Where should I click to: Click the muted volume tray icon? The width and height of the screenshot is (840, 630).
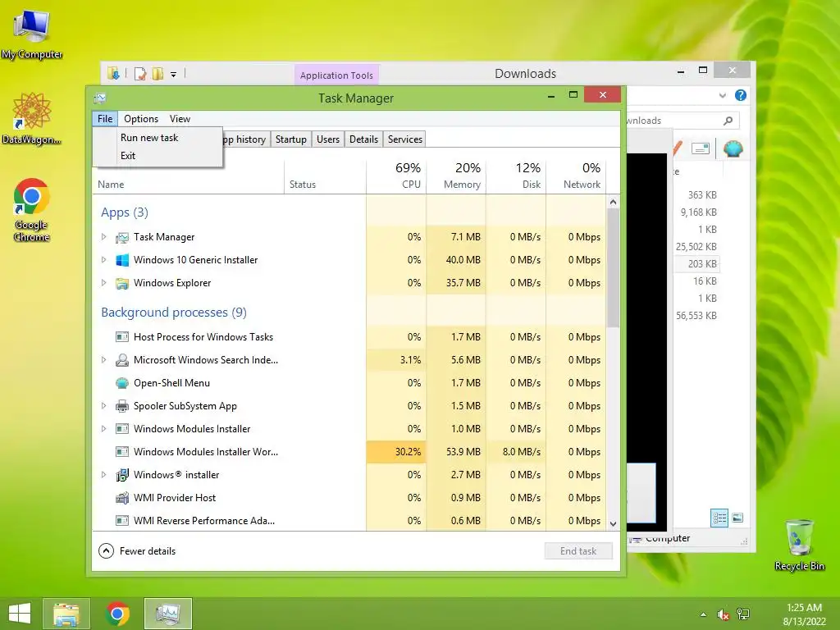point(723,614)
